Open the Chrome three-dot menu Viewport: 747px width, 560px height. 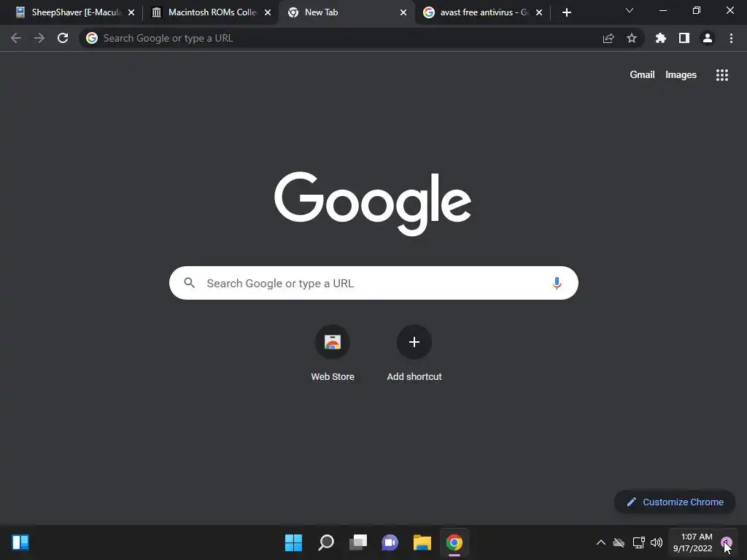point(731,38)
